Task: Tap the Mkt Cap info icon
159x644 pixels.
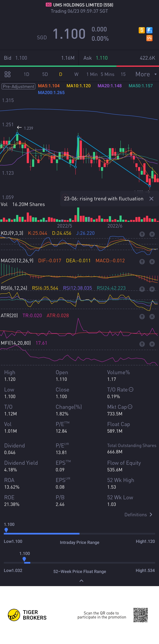Action: pyautogui.click(x=130, y=407)
